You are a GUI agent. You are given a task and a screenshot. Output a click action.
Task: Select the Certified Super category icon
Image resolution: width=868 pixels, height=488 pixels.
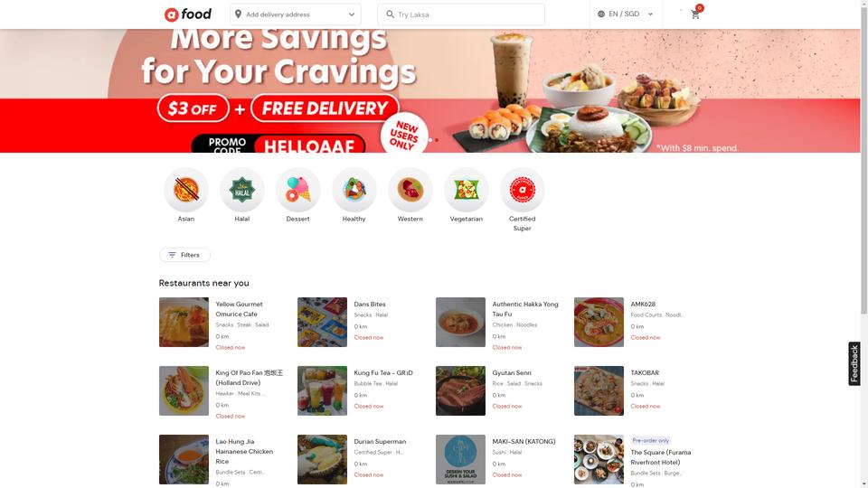[522, 190]
